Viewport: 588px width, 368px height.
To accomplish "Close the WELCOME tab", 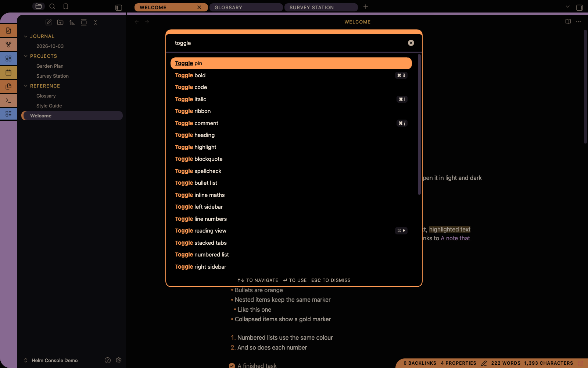I will [x=199, y=7].
